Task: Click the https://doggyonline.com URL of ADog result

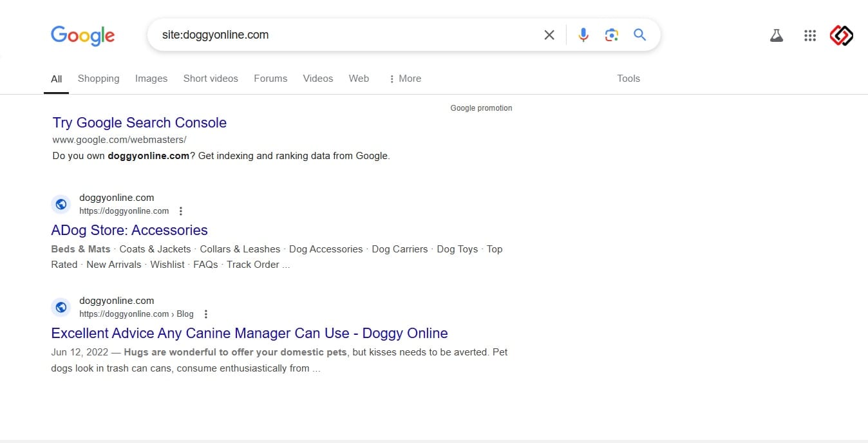Action: tap(124, 211)
